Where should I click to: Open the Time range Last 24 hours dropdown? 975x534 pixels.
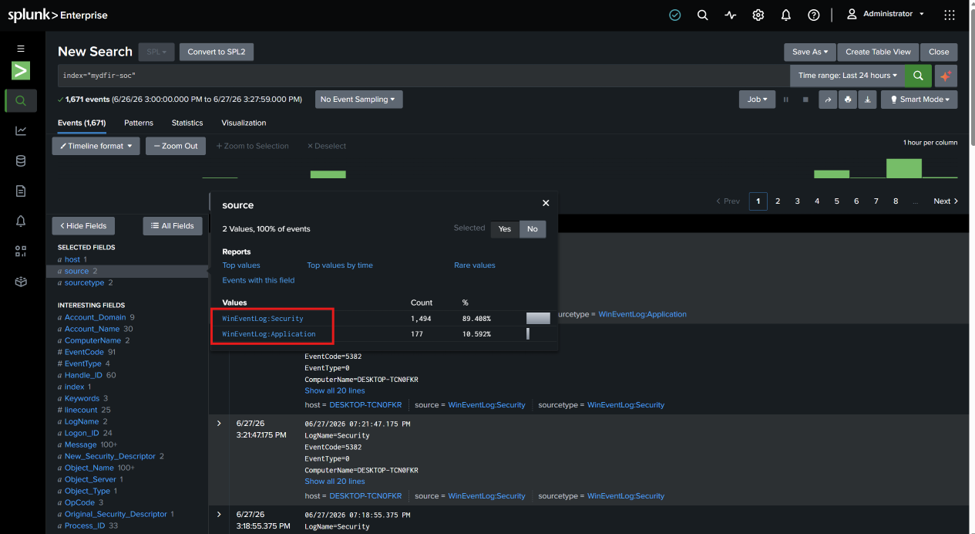tap(848, 76)
